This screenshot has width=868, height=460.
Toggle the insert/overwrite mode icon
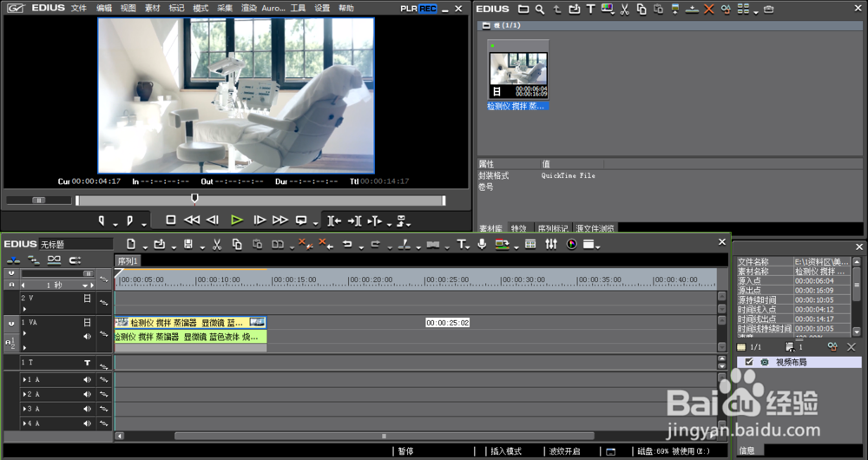(x=13, y=260)
